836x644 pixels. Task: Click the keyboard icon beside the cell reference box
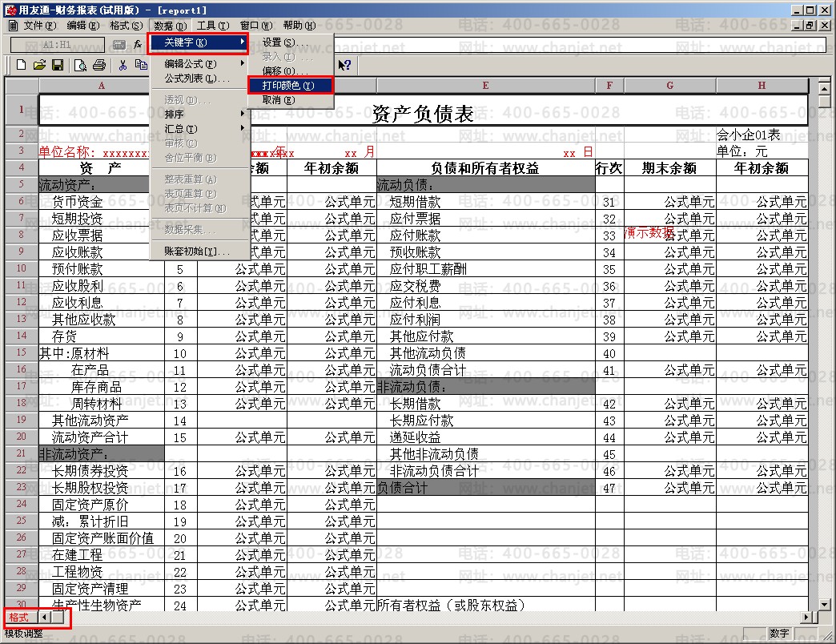point(119,45)
